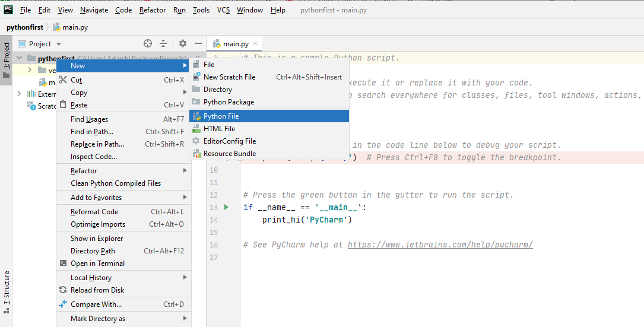Image resolution: width=644 pixels, height=327 pixels.
Task: Choose Show in Explorer option
Action: [123, 238]
